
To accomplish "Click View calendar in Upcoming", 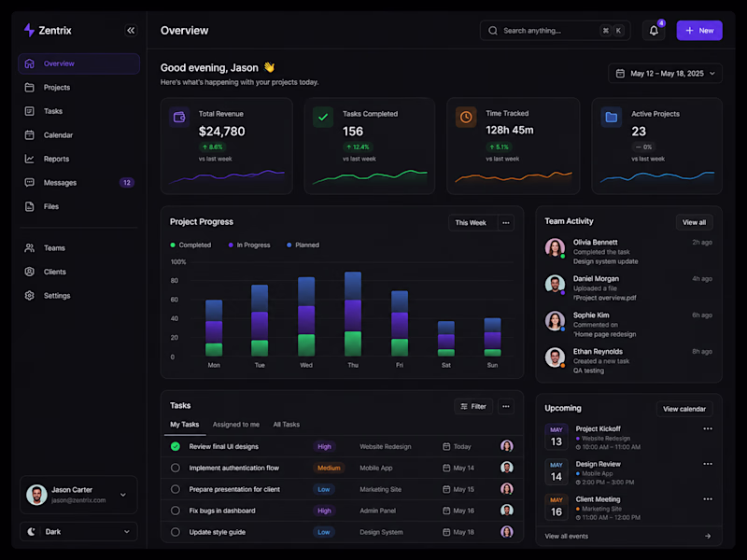I will 684,409.
